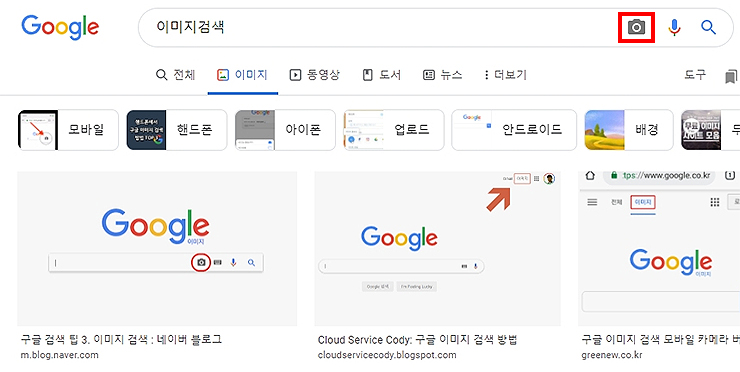Viewport: 740px width, 372px height.
Task: Expand the 더보기 menu
Action: [x=505, y=75]
